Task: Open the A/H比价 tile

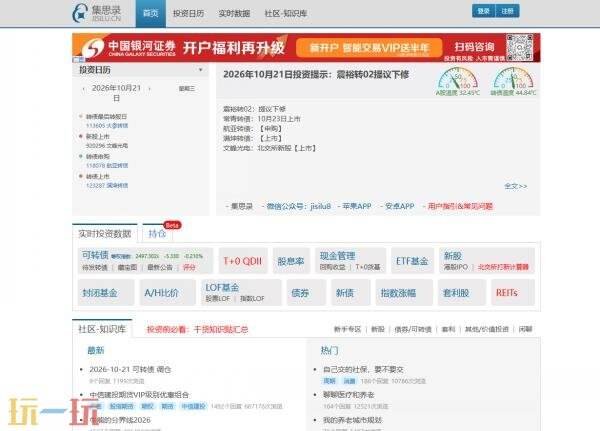Action: (x=168, y=293)
